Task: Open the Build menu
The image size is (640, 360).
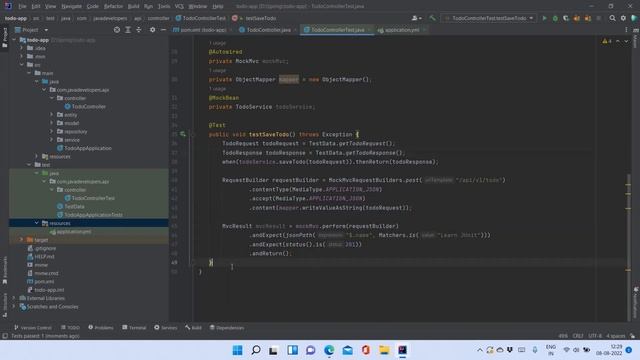Action: click(133, 6)
